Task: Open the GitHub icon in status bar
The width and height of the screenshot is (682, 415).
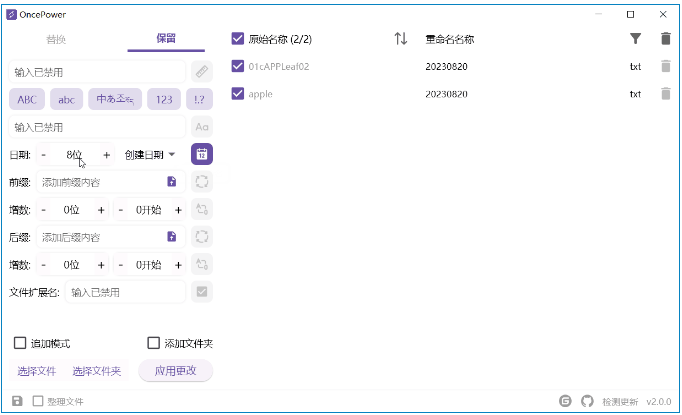Action: 587,401
